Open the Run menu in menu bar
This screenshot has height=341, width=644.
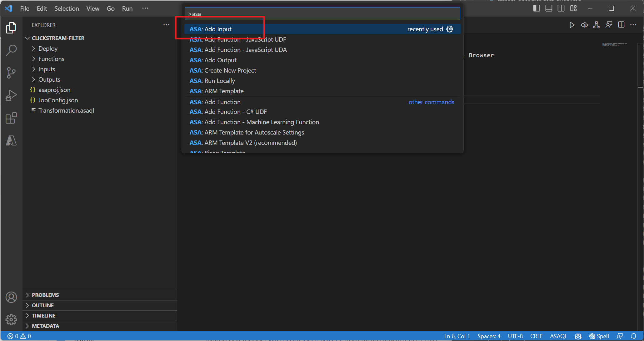tap(127, 8)
